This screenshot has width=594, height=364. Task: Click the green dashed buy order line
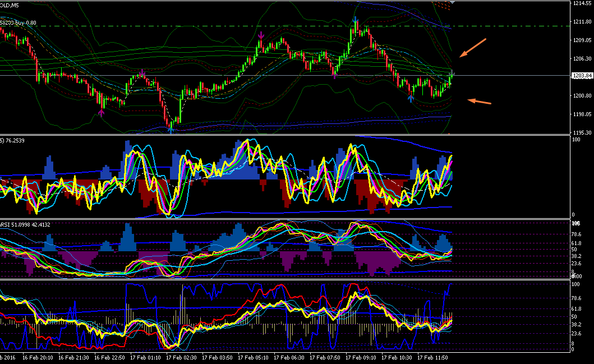click(x=285, y=26)
